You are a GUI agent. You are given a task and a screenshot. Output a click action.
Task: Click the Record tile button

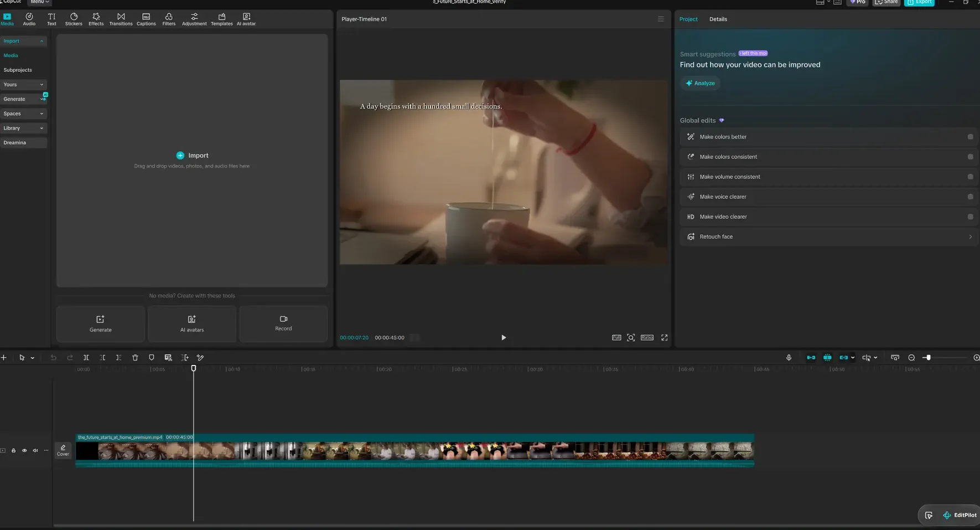click(283, 324)
